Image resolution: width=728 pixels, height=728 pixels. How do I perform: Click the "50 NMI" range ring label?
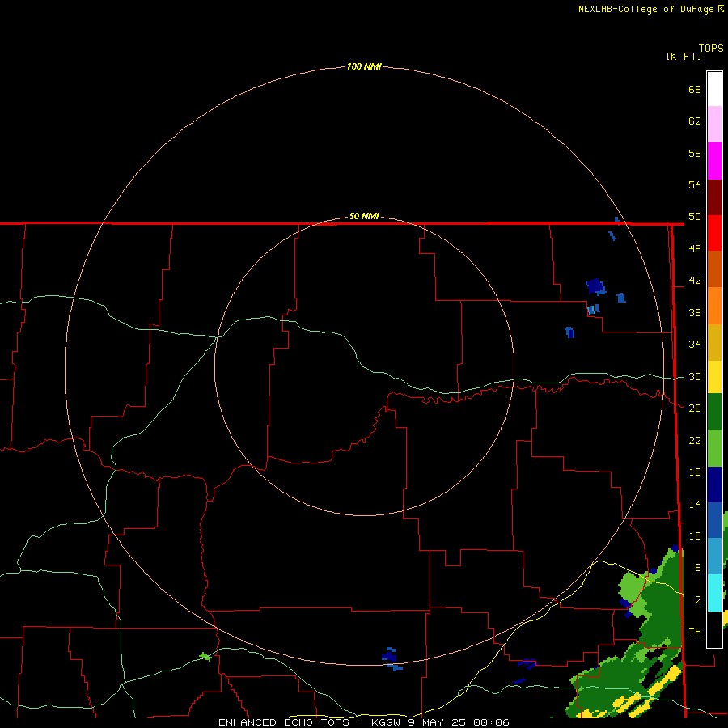364,216
